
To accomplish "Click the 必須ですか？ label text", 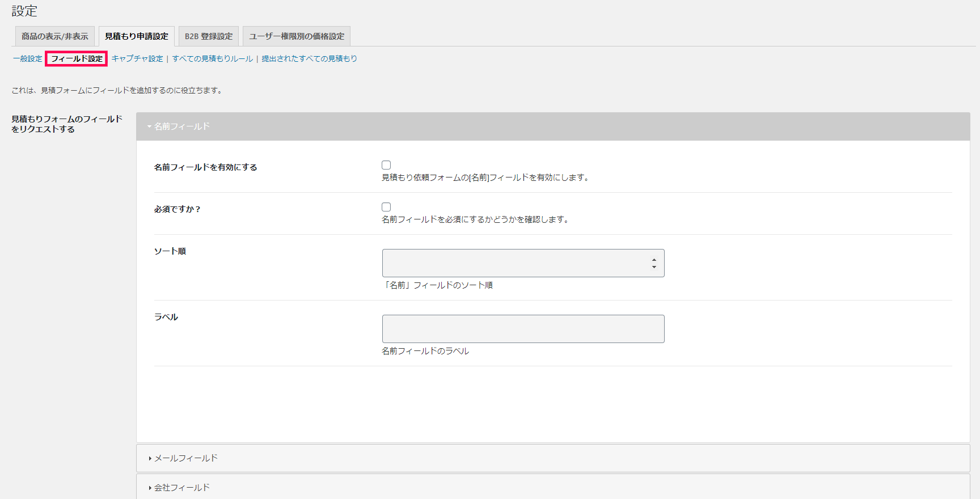I will coord(178,209).
